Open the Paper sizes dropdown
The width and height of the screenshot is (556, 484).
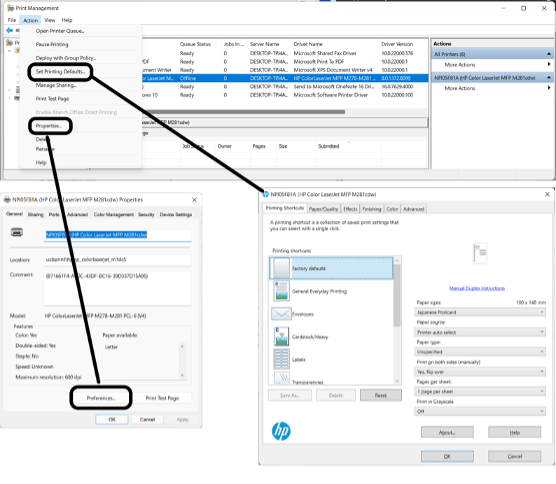click(x=480, y=312)
